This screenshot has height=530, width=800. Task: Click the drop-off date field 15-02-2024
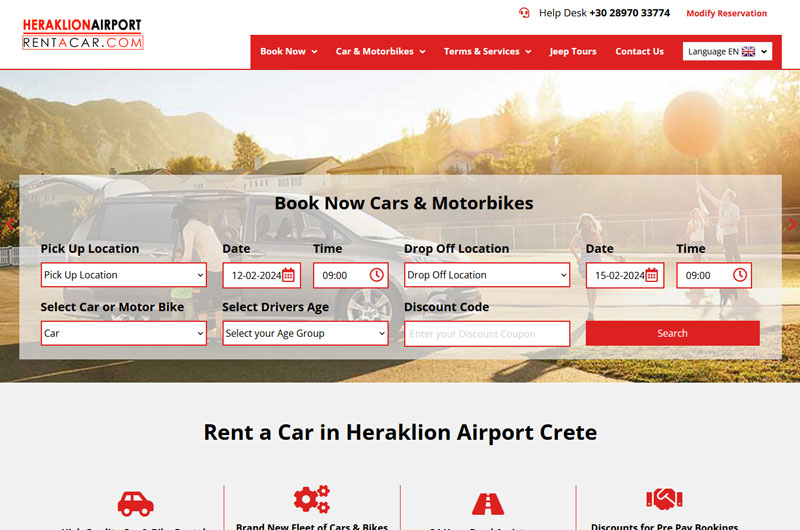[625, 275]
